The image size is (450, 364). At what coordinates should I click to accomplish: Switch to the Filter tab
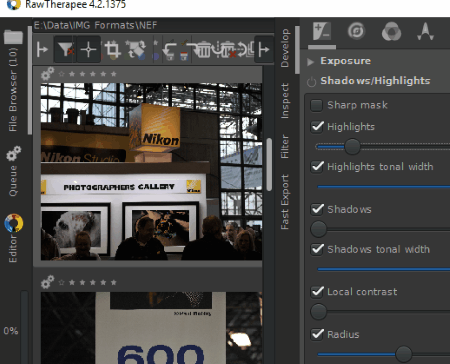284,146
